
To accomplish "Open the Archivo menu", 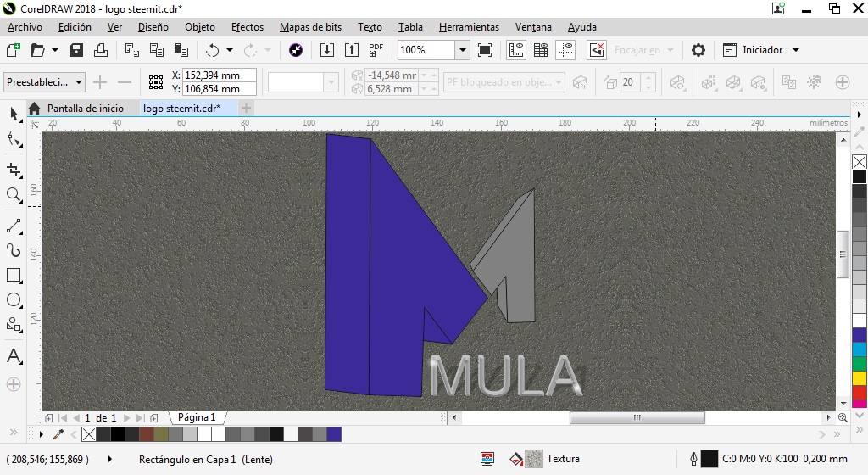I will click(25, 27).
